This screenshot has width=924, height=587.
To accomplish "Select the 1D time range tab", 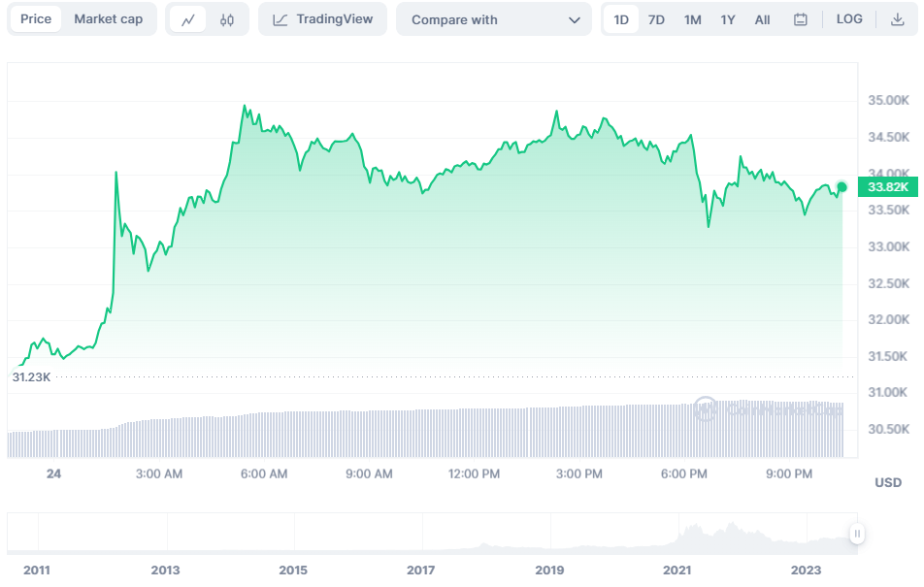I will [621, 19].
